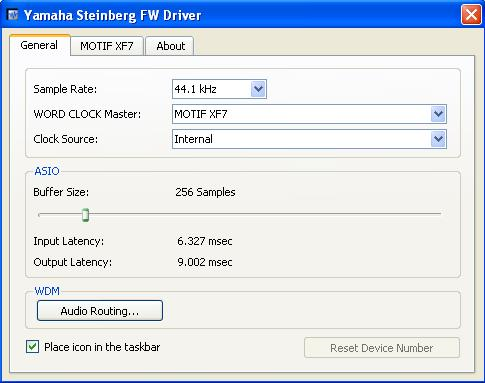
Task: Switch to the General tab
Action: tap(39, 45)
